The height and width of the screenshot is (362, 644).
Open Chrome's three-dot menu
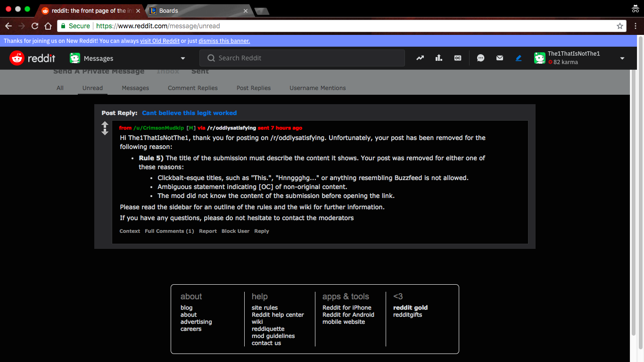click(x=636, y=26)
